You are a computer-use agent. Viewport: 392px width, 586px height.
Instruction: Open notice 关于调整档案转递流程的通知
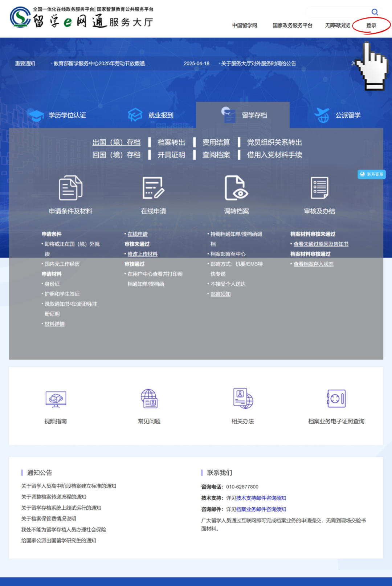click(x=54, y=497)
